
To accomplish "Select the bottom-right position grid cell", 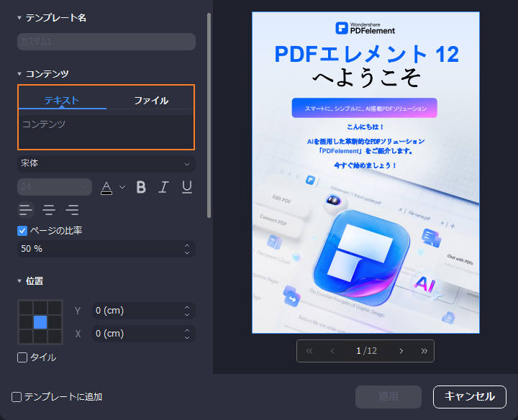I will [55, 337].
